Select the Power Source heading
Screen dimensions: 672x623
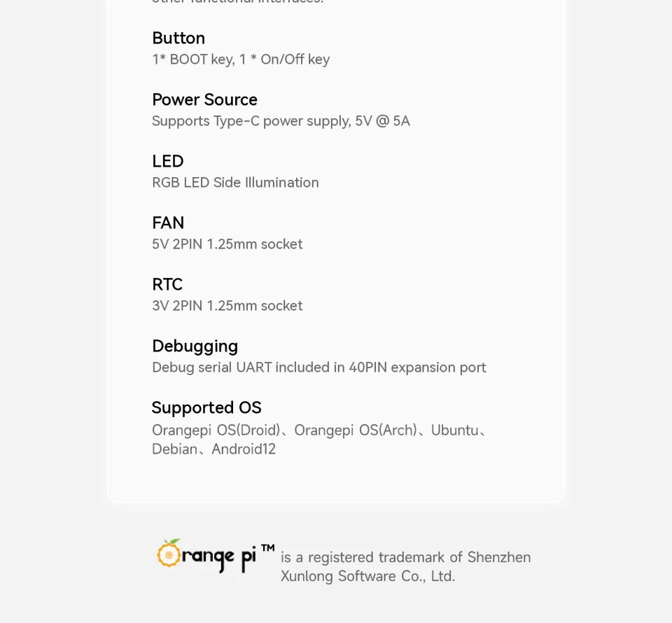point(204,99)
